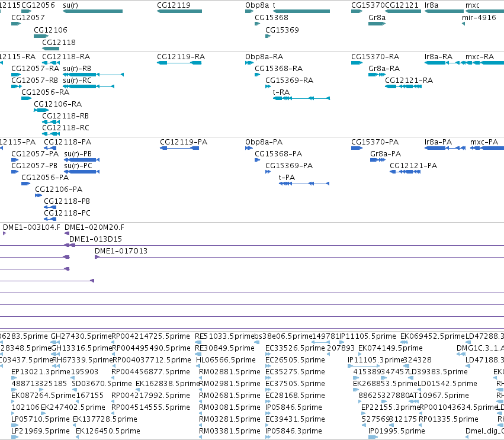
Task: Click the Gr8a-PA protein label
Action: pos(386,154)
